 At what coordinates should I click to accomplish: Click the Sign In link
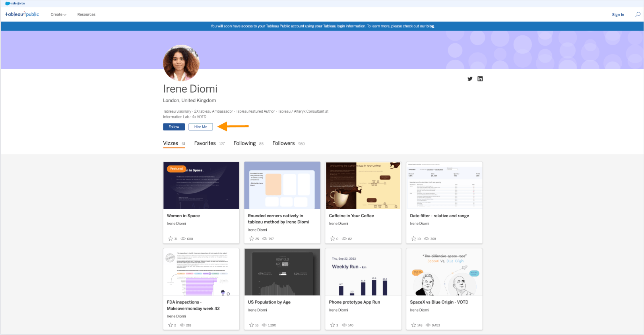[618, 15]
